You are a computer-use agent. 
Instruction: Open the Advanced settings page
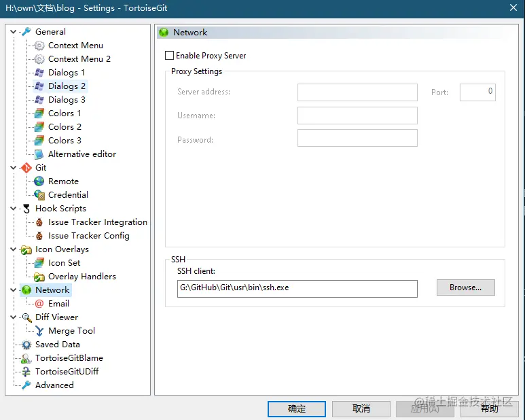(54, 385)
